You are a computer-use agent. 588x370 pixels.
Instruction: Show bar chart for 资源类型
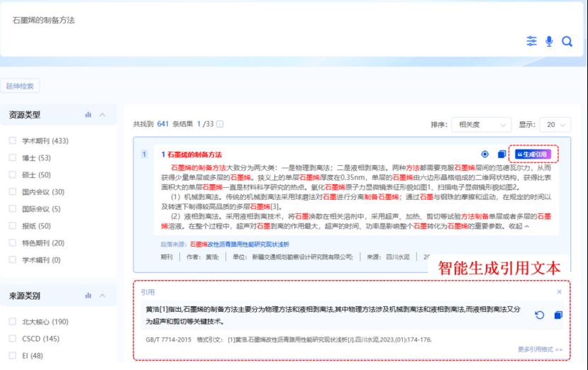pyautogui.click(x=88, y=114)
